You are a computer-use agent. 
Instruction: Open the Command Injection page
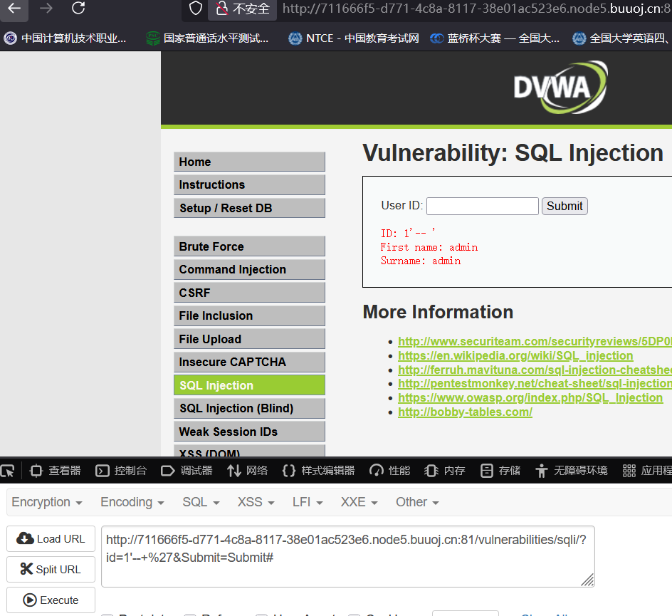[x=249, y=269]
